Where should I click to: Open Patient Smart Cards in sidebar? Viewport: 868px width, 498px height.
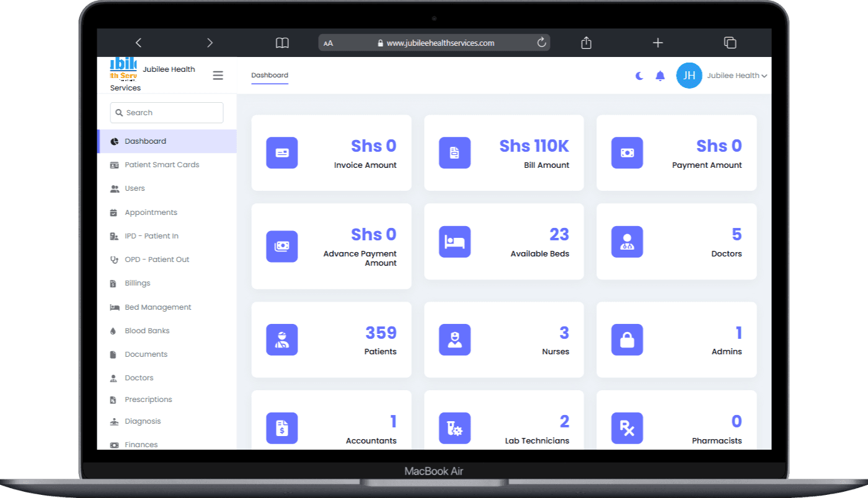(162, 165)
